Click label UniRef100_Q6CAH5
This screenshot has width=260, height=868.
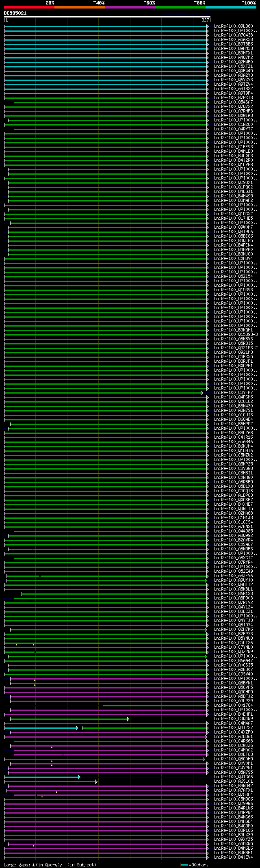click(x=233, y=759)
